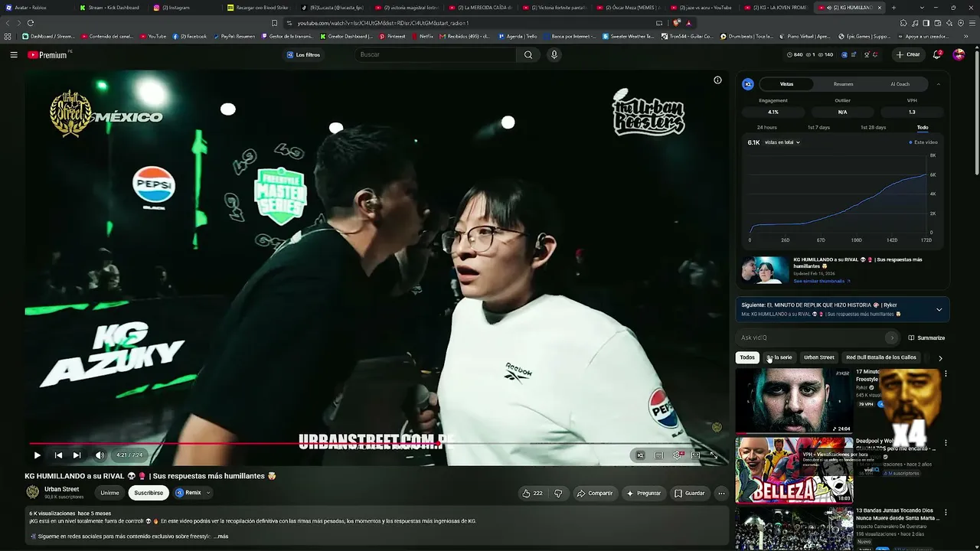Screen dimensions: 980x551
Task: Subscribe to Urban Street with Suscribirse
Action: [x=149, y=494]
